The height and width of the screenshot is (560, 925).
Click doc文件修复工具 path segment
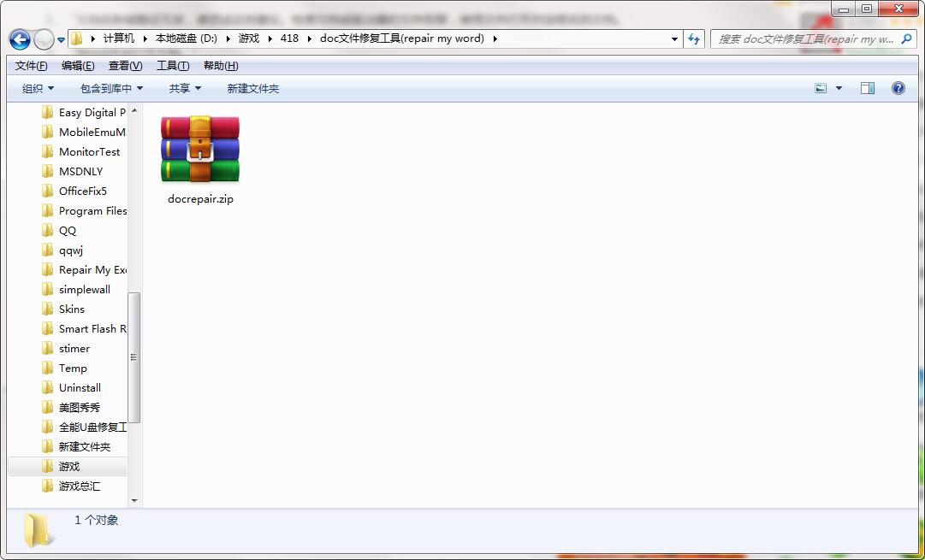point(401,39)
